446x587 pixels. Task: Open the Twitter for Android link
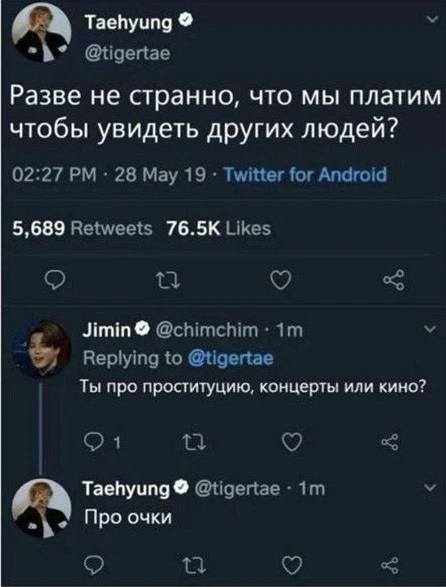pos(305,174)
